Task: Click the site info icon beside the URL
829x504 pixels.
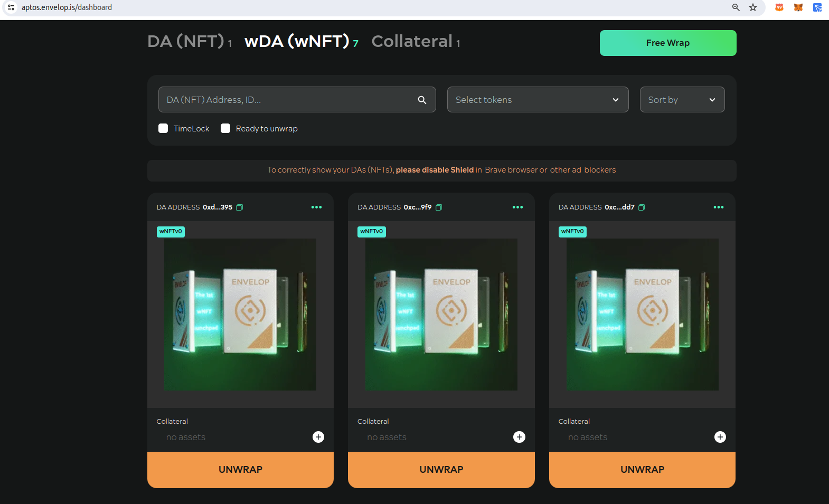Action: point(11,7)
